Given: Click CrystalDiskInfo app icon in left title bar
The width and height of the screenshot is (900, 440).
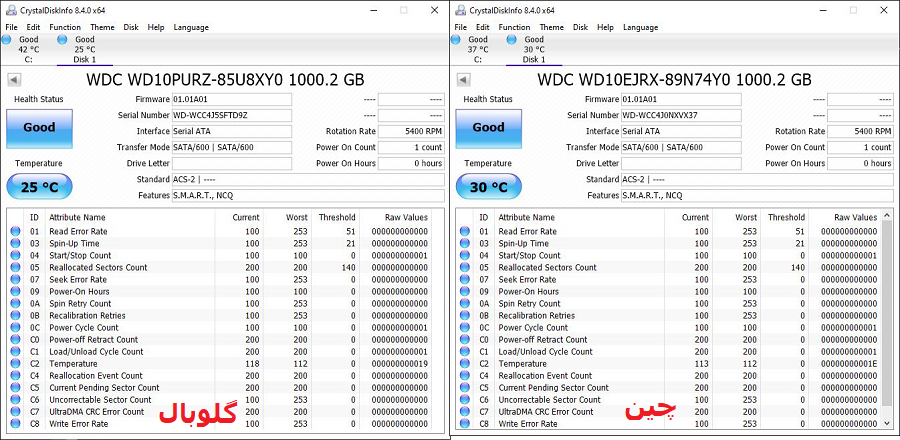Looking at the screenshot, I should pos(11,10).
